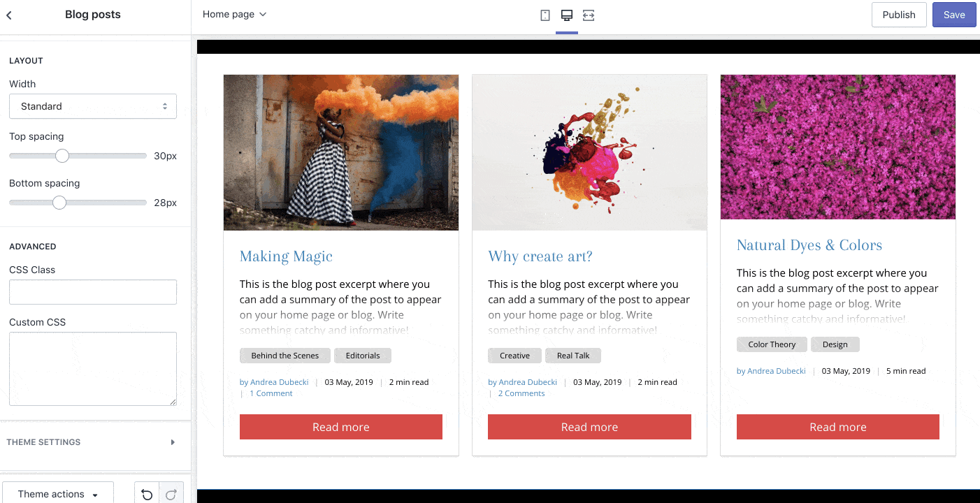The image size is (980, 503).
Task: Click the Top spacing slider handle
Action: [62, 156]
